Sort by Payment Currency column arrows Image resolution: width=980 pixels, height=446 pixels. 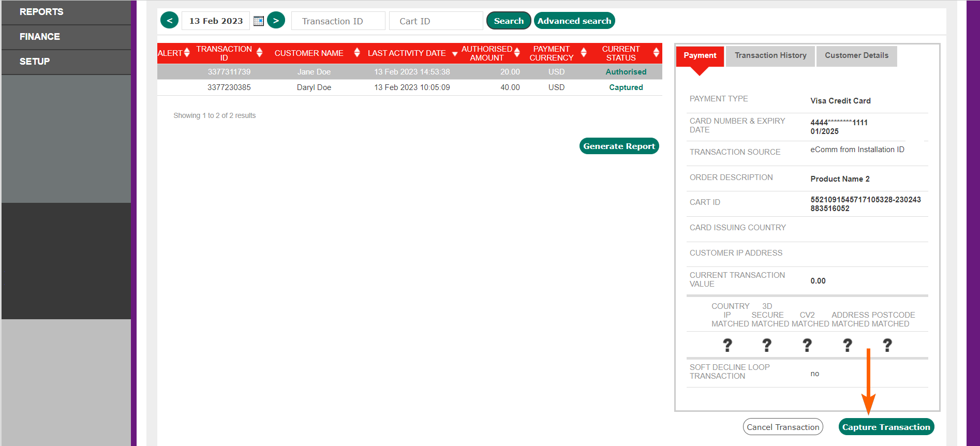pos(584,53)
